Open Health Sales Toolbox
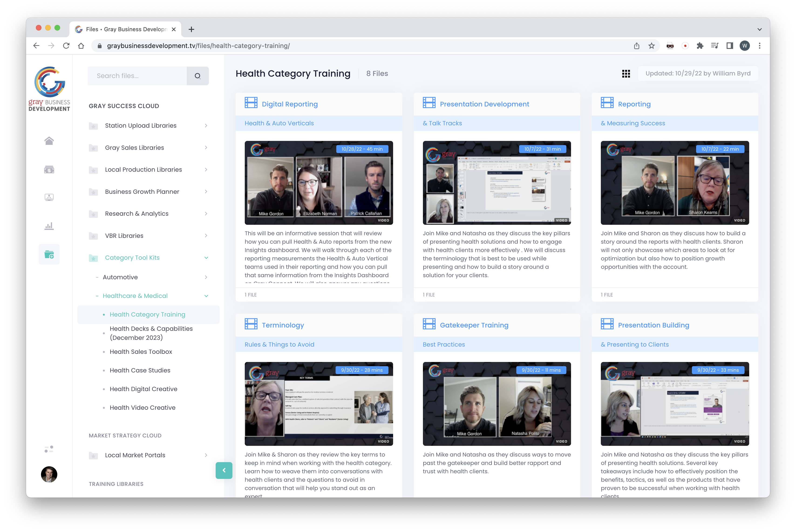796x532 pixels. point(141,352)
